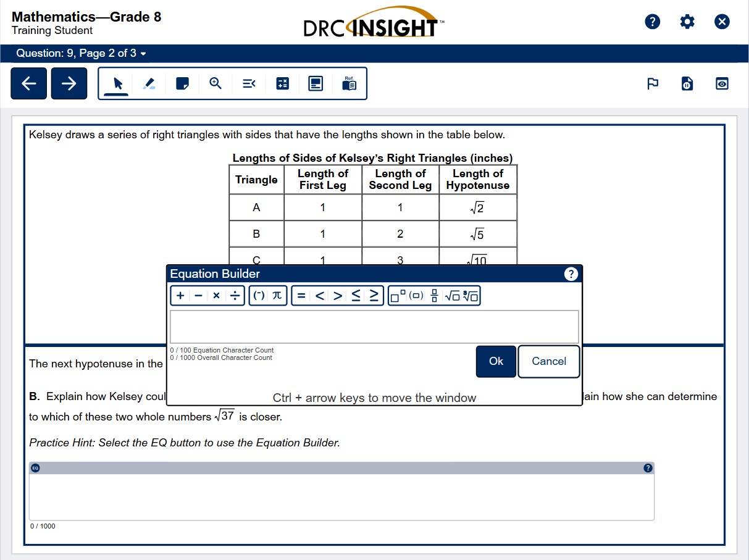Insert greater than symbol
This screenshot has height=560, width=749.
point(337,296)
